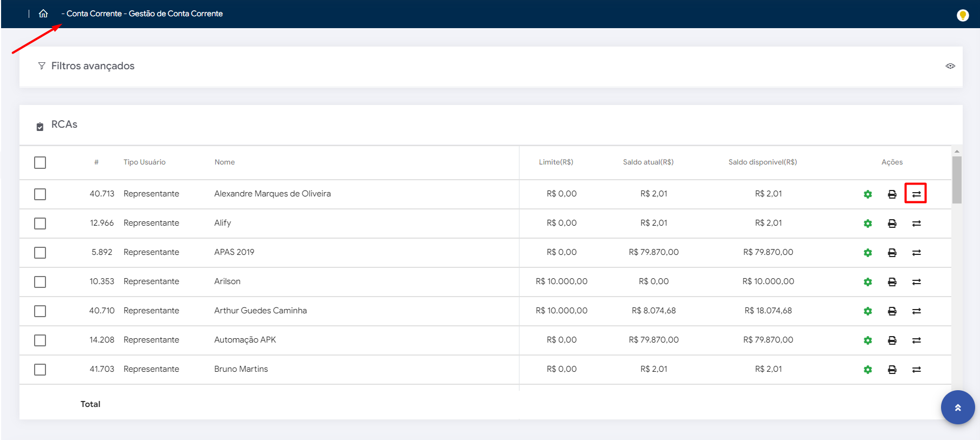Sort by Nome column header

224,162
